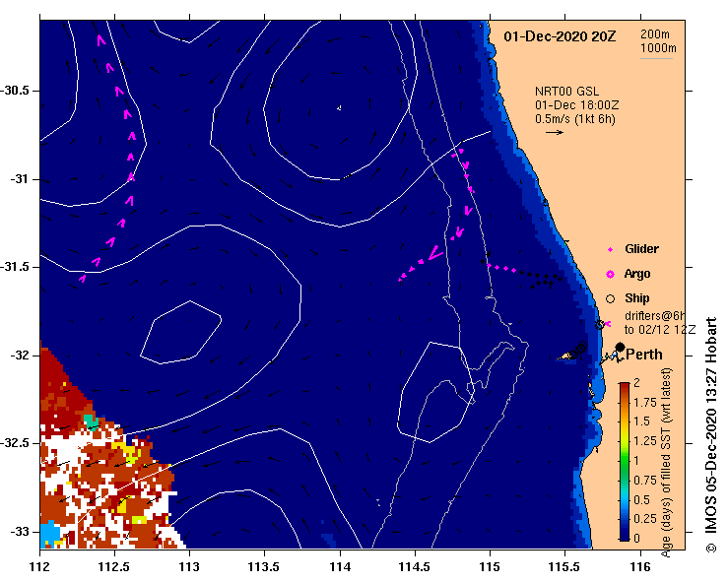Click the dark blue bottom of colorbar

[624, 534]
